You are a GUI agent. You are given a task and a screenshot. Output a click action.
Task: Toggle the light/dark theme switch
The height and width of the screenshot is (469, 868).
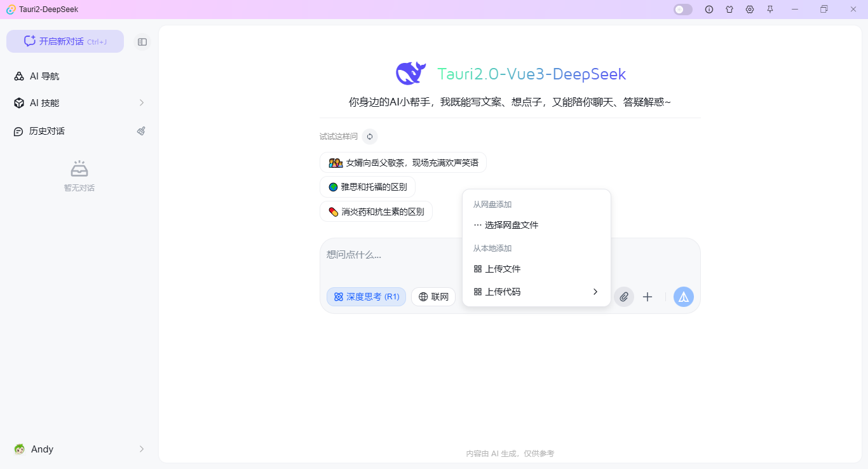tap(683, 10)
